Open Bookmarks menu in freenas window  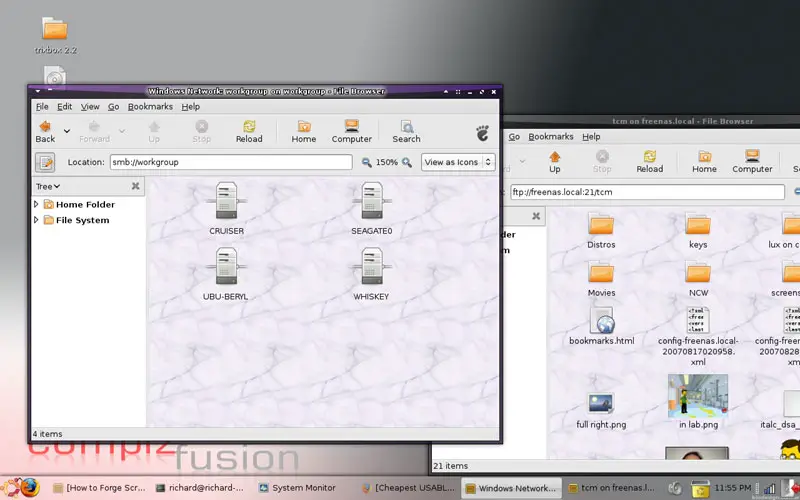[x=551, y=137]
